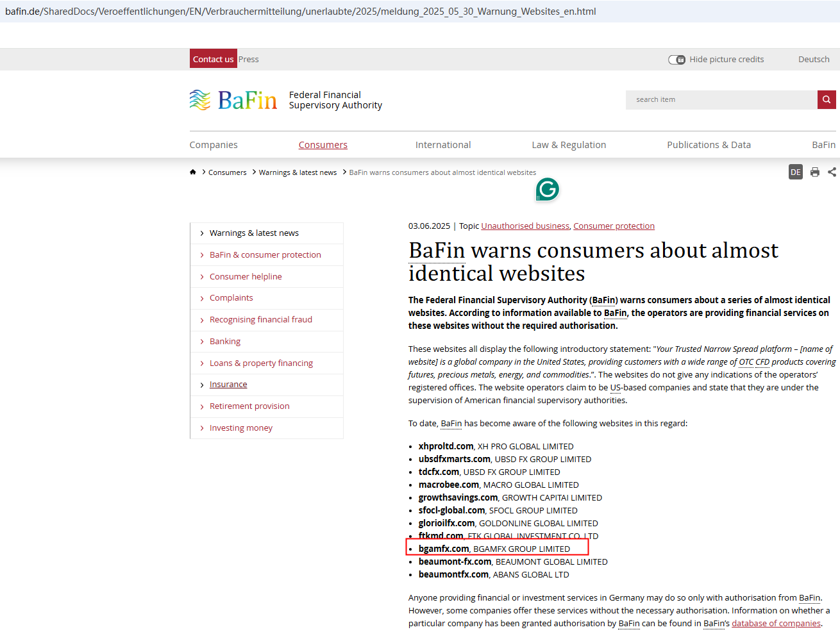
Task: Click Federal Financial Supervisory Authority tagline
Action: tap(335, 100)
